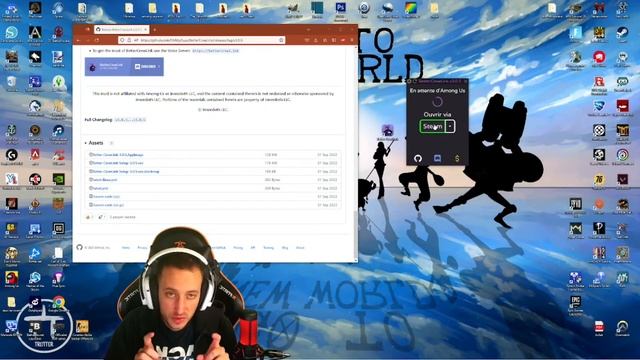
Task: Close the GitHub release browser tab
Action: coord(145,29)
